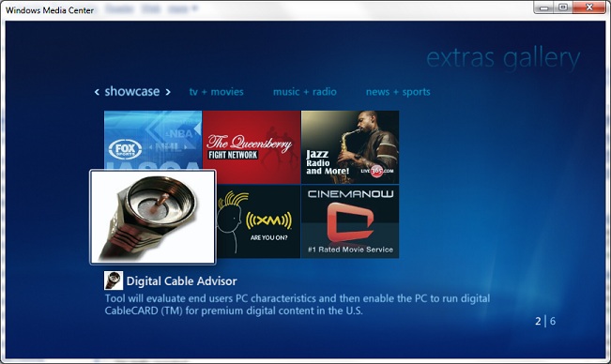Open the CinemaNow movie service tile

click(x=350, y=221)
